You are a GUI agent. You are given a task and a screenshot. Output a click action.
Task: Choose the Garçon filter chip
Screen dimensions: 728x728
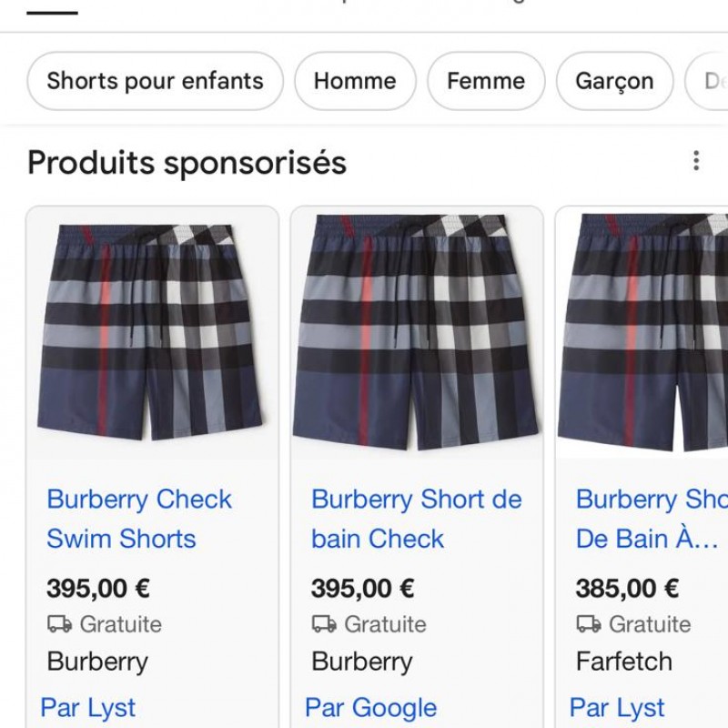click(x=614, y=81)
